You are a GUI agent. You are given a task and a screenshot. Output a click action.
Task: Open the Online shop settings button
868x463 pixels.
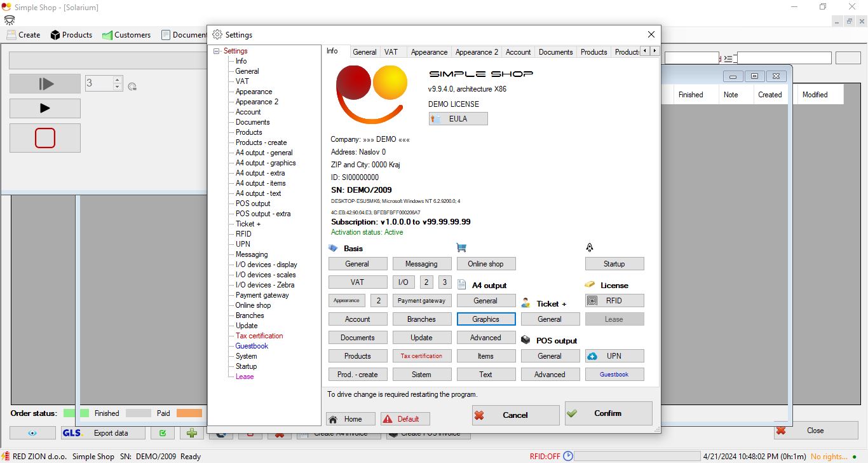[486, 264]
